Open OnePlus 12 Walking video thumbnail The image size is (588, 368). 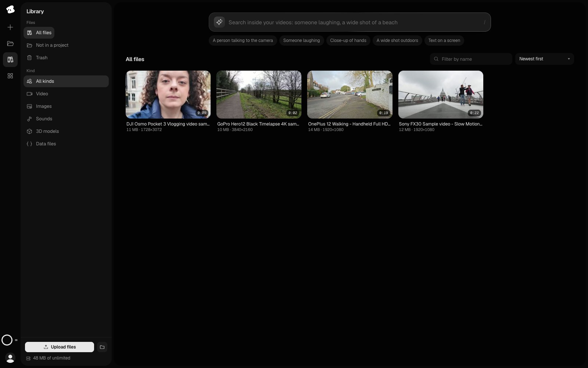pos(349,95)
